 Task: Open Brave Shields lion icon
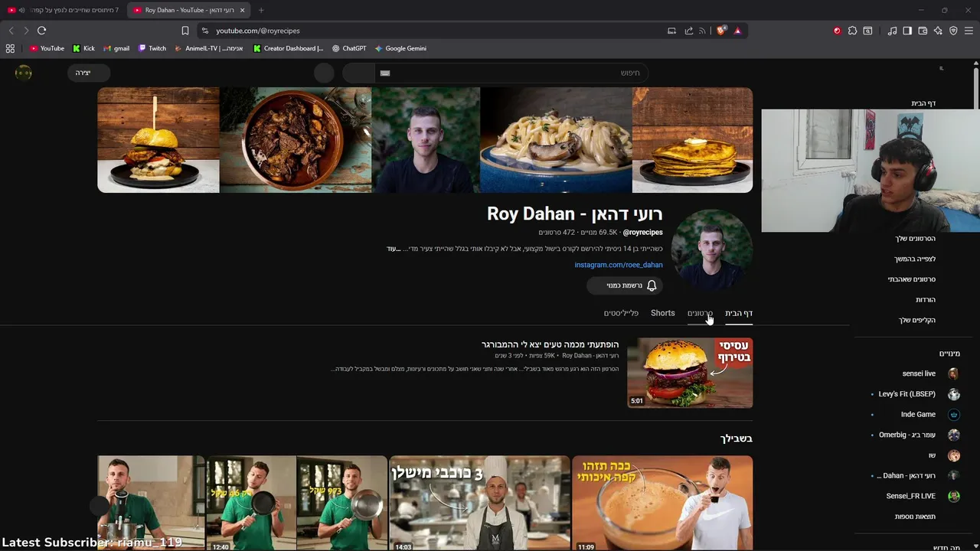(720, 31)
